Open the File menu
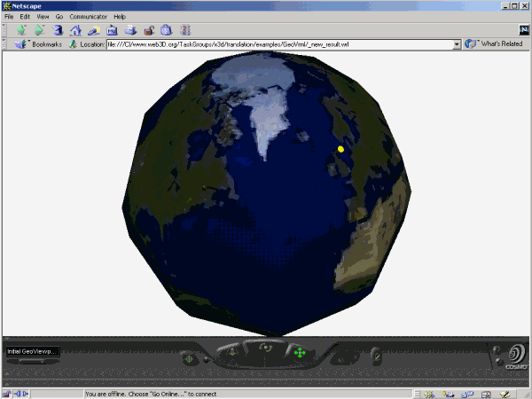 (10, 17)
